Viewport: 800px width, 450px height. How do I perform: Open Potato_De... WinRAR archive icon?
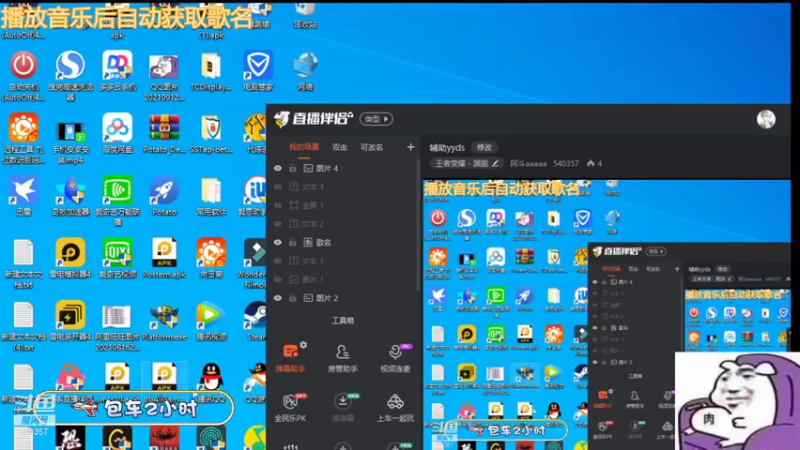[x=164, y=133]
